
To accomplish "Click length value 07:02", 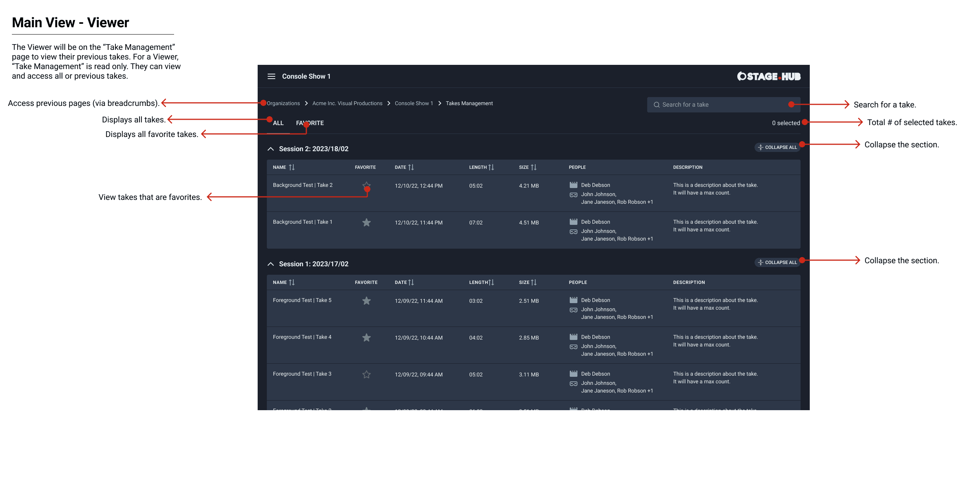I will click(x=476, y=223).
